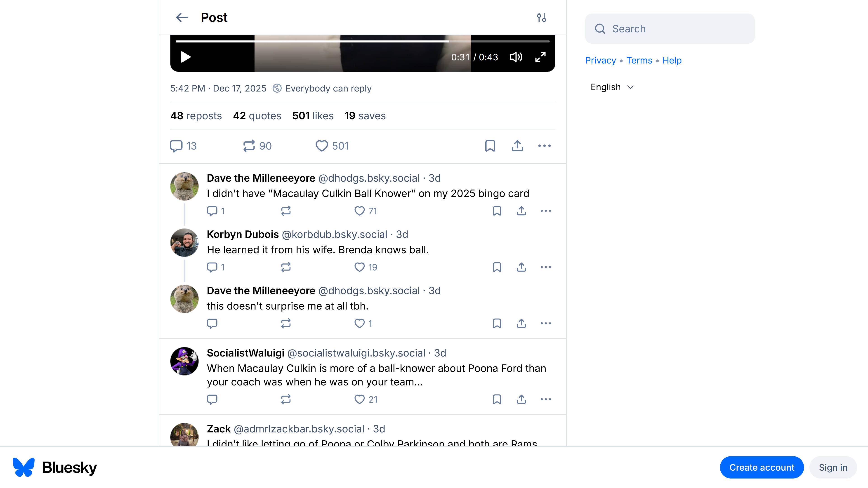
Task: Bookmark the main post
Action: tap(490, 146)
